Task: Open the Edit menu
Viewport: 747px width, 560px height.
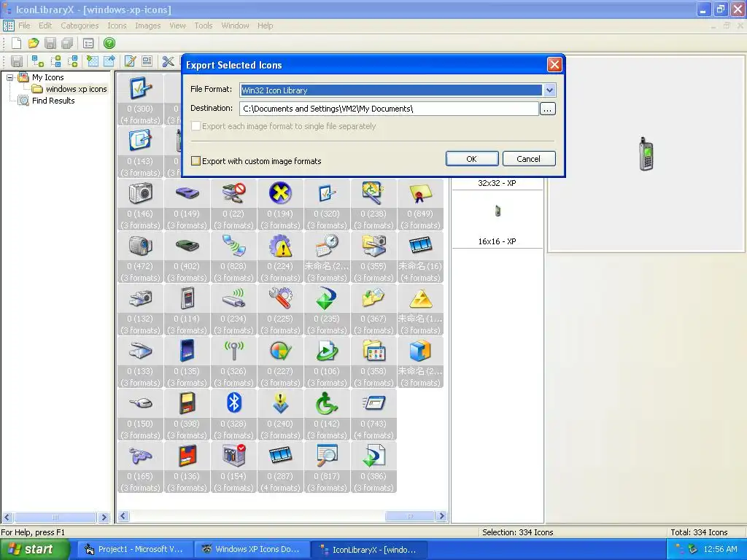Action: 45,26
